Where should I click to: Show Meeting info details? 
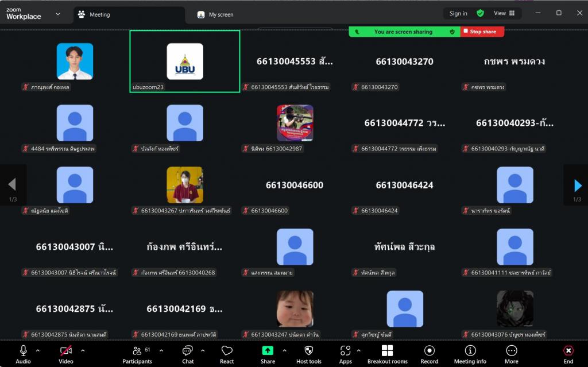coord(470,354)
